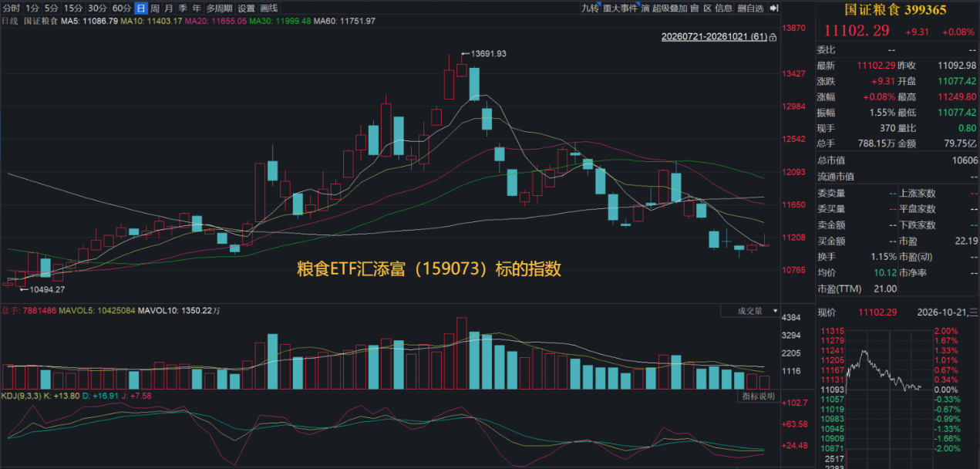This screenshot has width=980, height=469.
Task: Open the 信息 information panel
Action: point(724,8)
